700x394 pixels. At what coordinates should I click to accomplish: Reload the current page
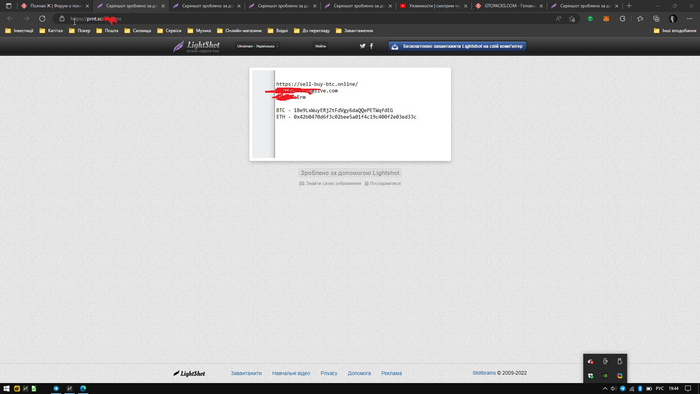[42, 19]
